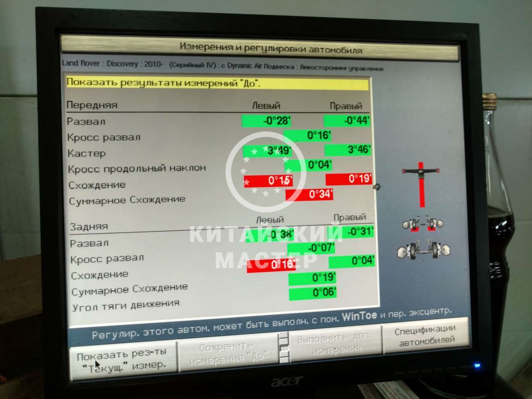Screen dimensions: 532x399
Task: Click the softkey page indicator between bottom buttons
Action: 284,348
